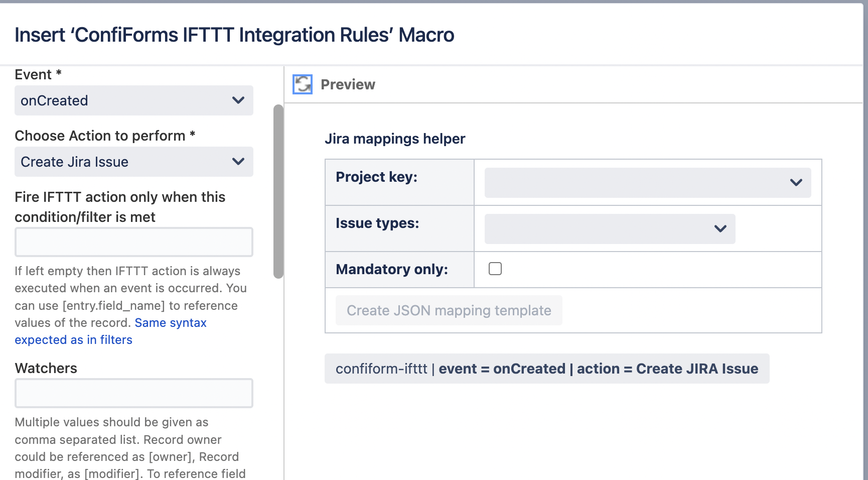Click the Preview header label
The height and width of the screenshot is (480, 868).
coord(348,84)
